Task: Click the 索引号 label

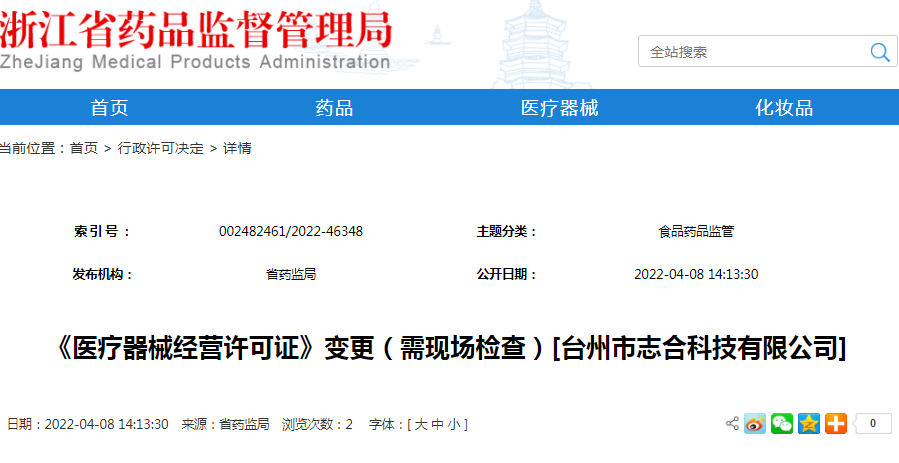Action: point(102,232)
